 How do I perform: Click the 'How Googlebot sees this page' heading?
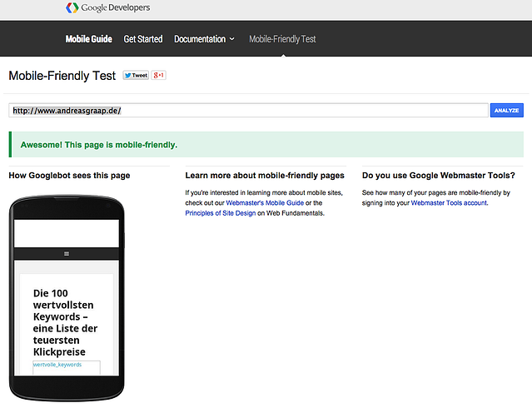[x=69, y=176]
